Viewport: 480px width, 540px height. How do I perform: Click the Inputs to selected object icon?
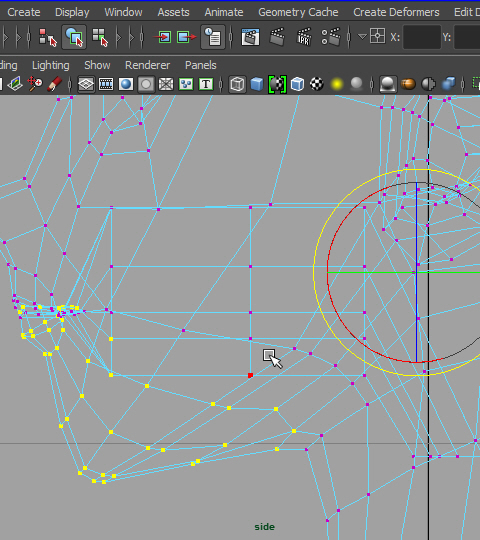(x=162, y=37)
